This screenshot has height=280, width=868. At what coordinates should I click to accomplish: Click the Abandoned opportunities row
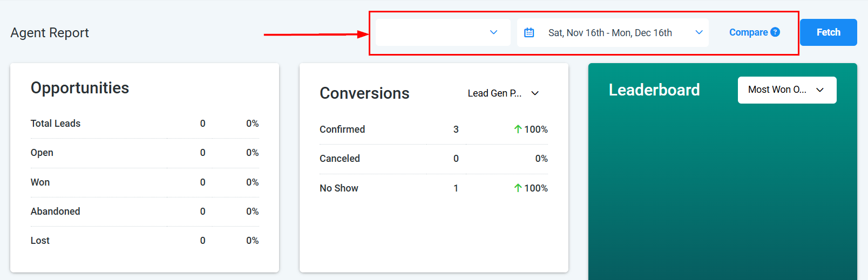point(56,211)
